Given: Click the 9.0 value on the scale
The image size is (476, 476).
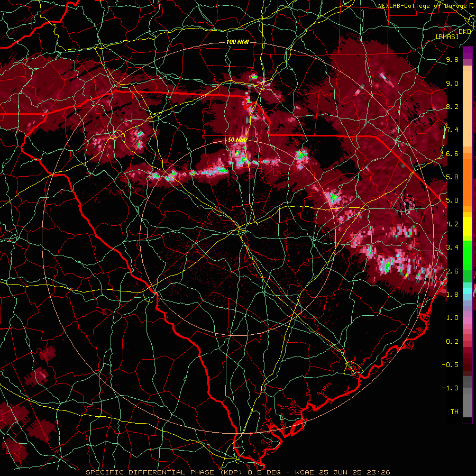Looking at the screenshot, I should point(452,83).
